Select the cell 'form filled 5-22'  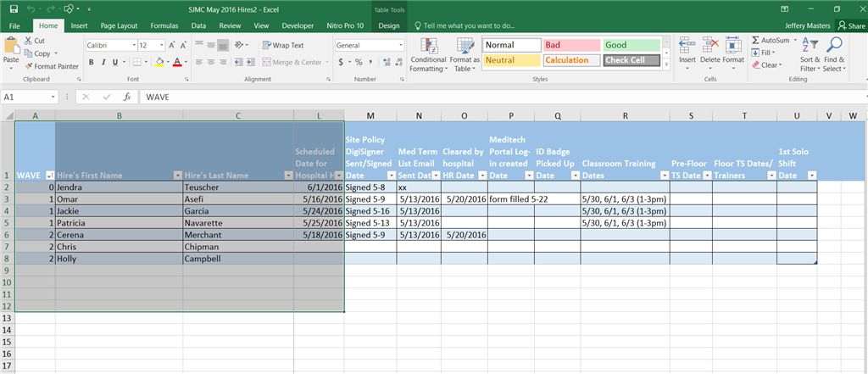click(511, 199)
